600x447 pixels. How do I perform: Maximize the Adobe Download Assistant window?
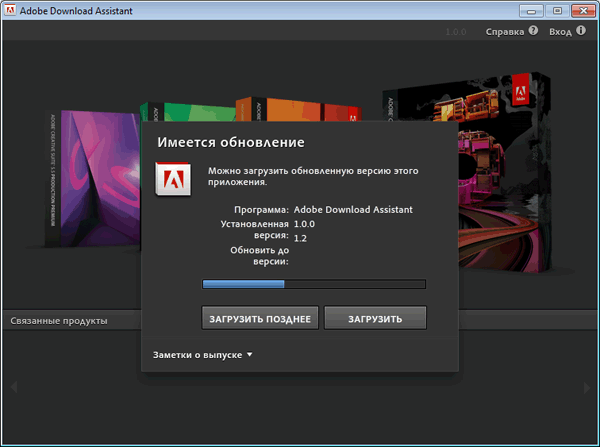coord(558,11)
